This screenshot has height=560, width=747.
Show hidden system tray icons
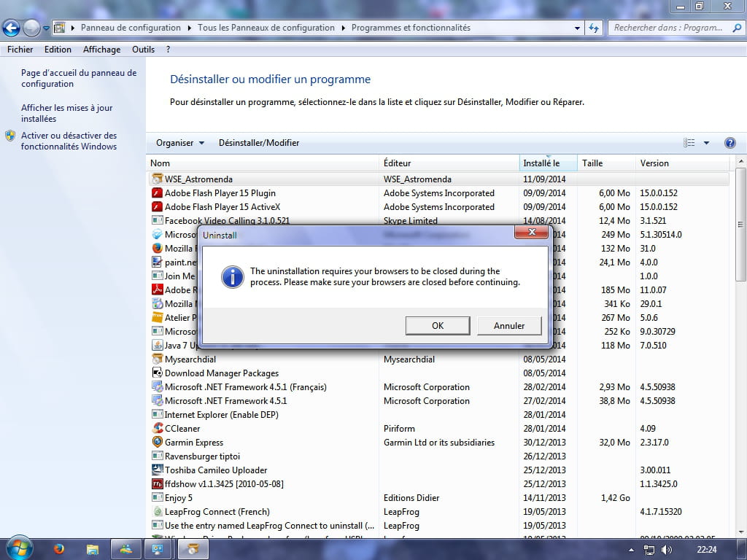[x=631, y=550]
